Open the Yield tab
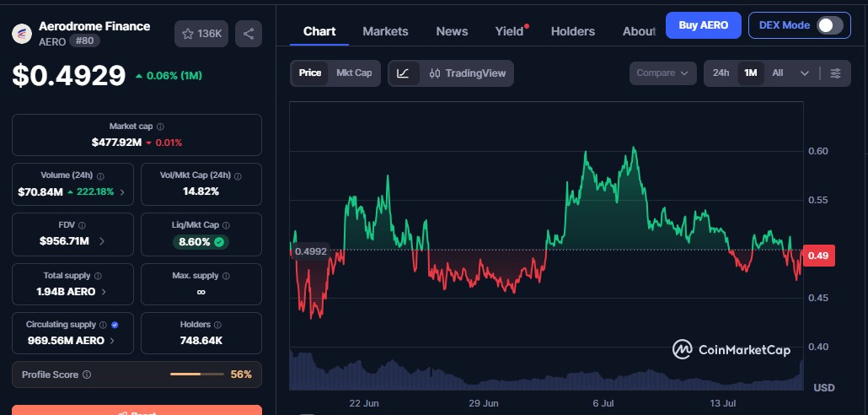Image resolution: width=868 pixels, height=415 pixels. pos(510,31)
